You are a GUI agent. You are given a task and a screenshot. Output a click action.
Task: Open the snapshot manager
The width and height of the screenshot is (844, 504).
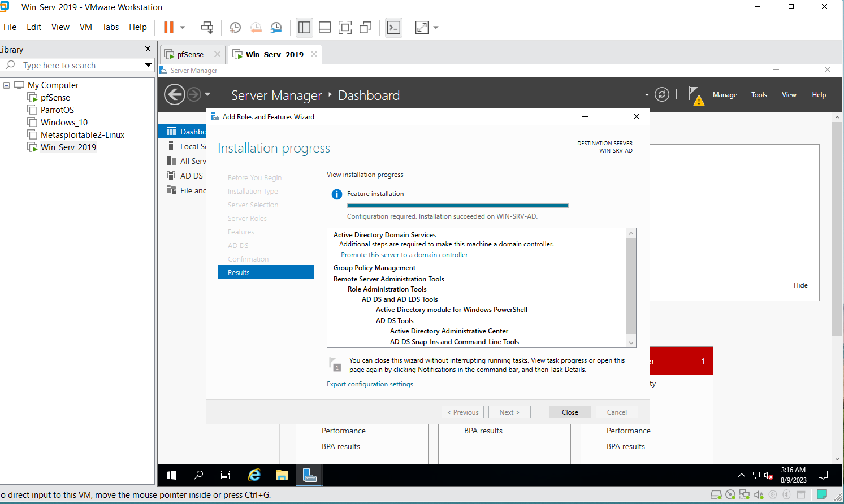[x=276, y=27]
